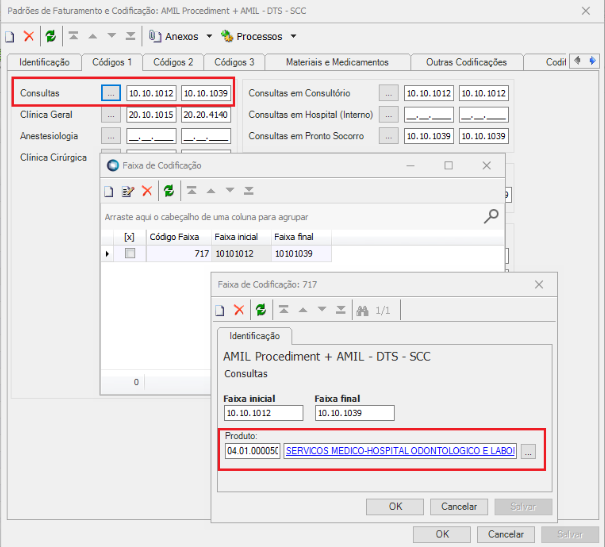605x547 pixels.
Task: Click the [x] column header
Action: pyautogui.click(x=130, y=237)
